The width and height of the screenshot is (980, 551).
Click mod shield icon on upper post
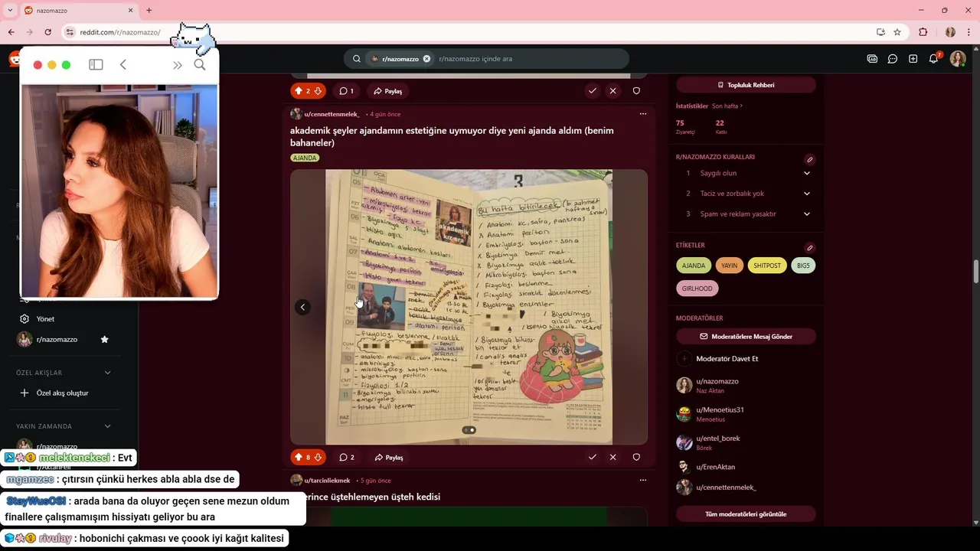(x=636, y=91)
